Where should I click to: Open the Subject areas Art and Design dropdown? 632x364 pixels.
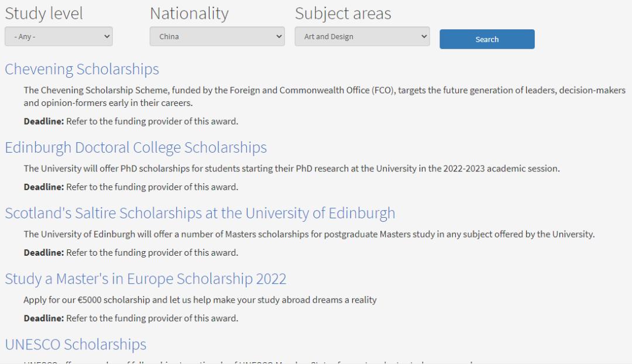(362, 36)
